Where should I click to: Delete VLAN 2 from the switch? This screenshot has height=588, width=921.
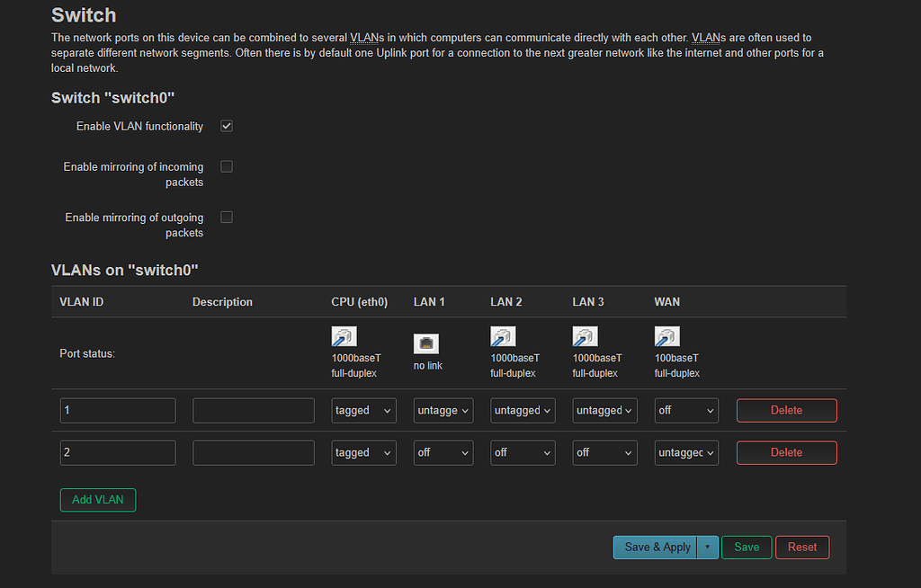click(786, 452)
